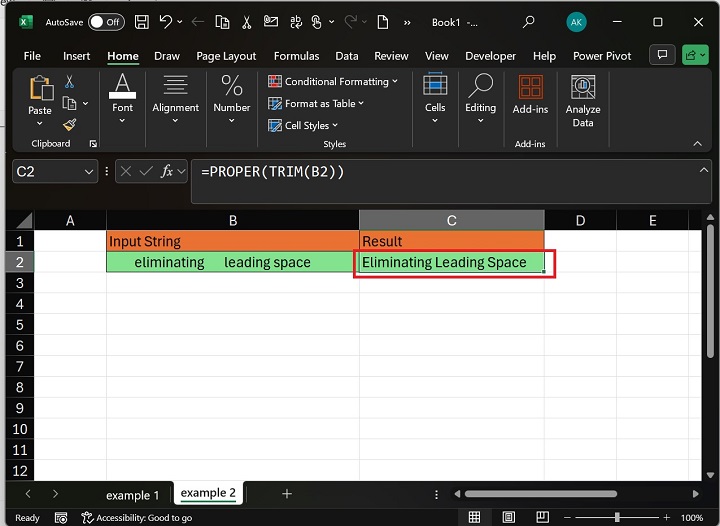
Task: Expand the Conditional Formatting dropdown
Action: pos(333,81)
